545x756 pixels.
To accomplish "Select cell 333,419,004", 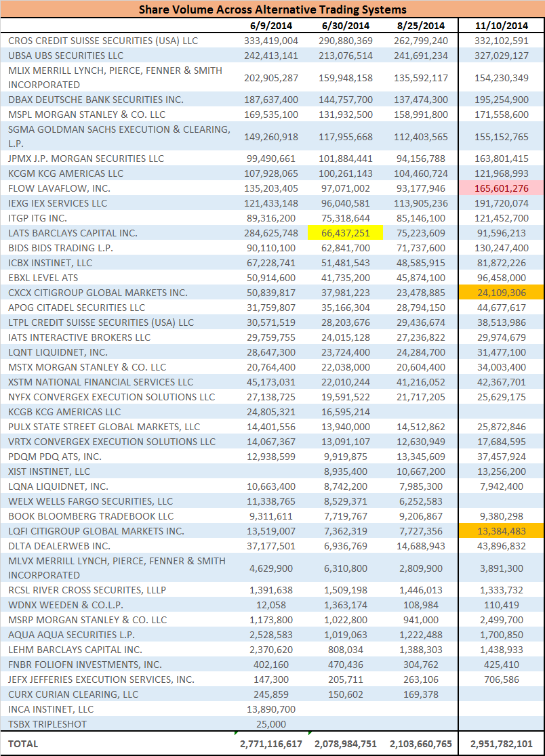I will point(271,41).
